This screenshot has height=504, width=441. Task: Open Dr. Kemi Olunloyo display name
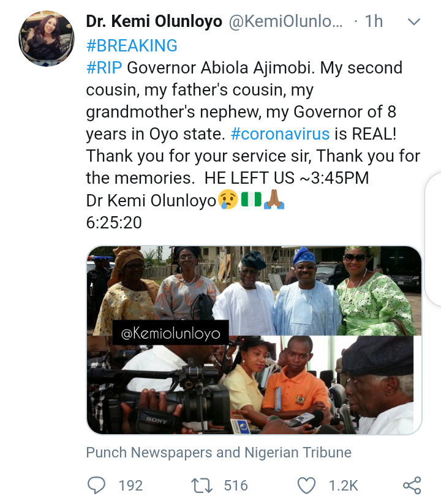(154, 22)
